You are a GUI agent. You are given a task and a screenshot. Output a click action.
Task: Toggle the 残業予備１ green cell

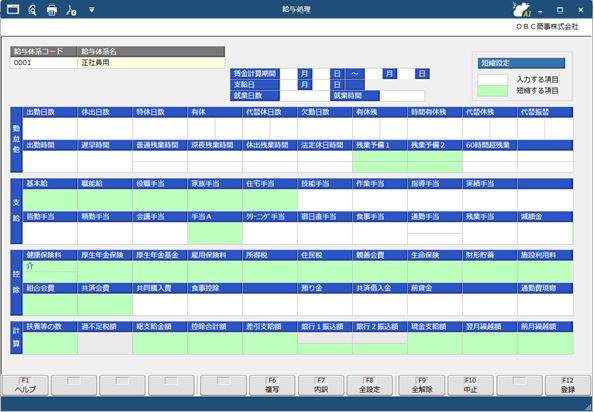pos(380,162)
